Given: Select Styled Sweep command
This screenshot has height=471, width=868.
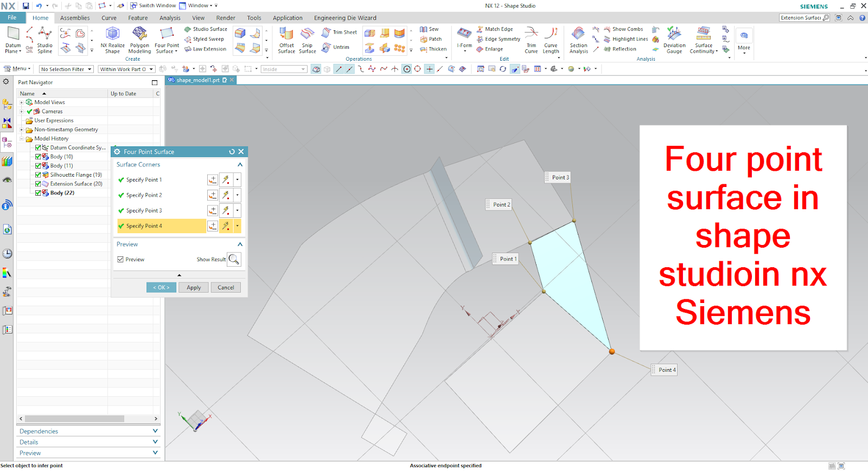Looking at the screenshot, I should pos(204,39).
